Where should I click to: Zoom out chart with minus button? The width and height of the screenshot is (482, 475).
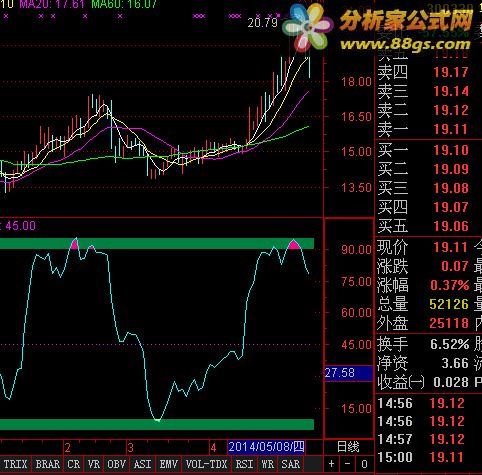pos(347,464)
